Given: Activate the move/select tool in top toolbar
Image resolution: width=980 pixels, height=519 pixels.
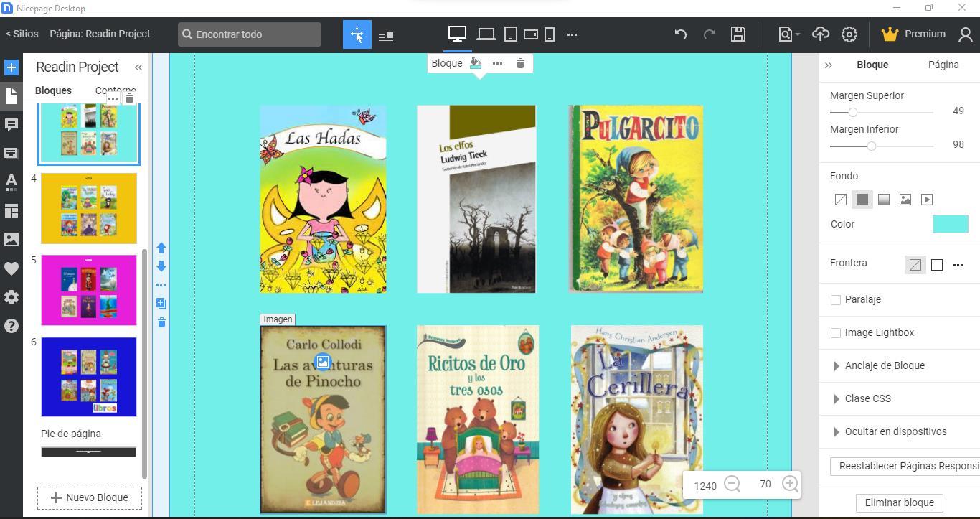Looking at the screenshot, I should click(357, 34).
